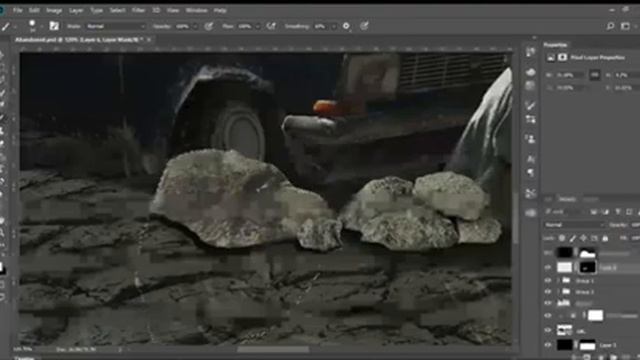The image size is (640, 360).
Task: Open the Brush tool preset picker
Action: [x=8, y=27]
